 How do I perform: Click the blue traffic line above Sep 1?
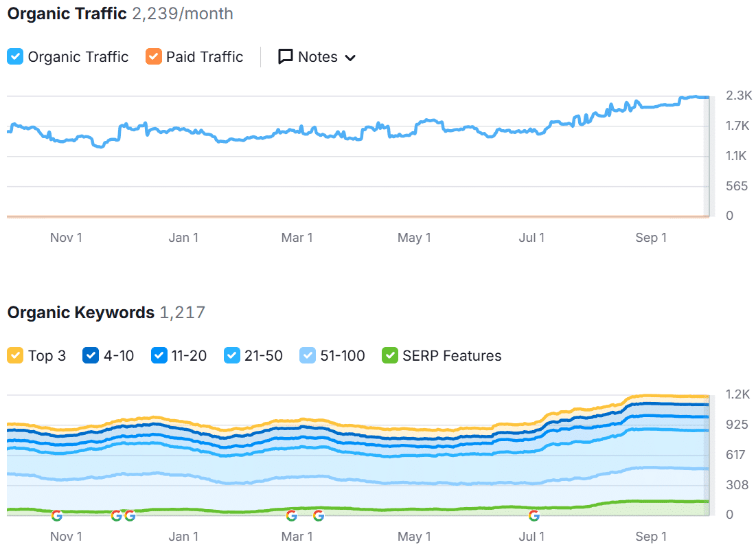[x=651, y=105]
